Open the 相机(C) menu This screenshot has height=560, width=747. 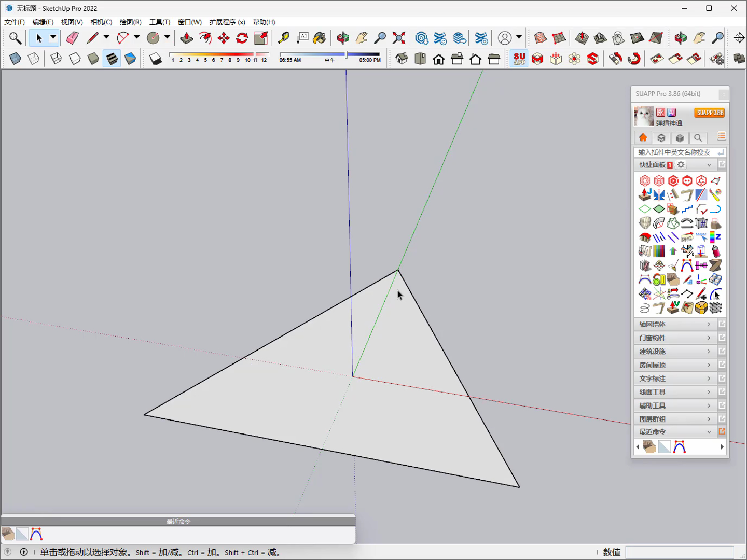pos(101,22)
